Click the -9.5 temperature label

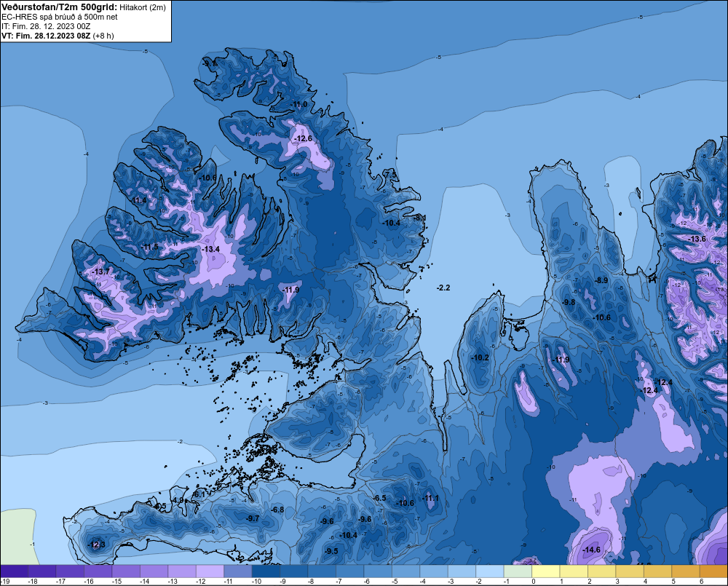tap(331, 551)
